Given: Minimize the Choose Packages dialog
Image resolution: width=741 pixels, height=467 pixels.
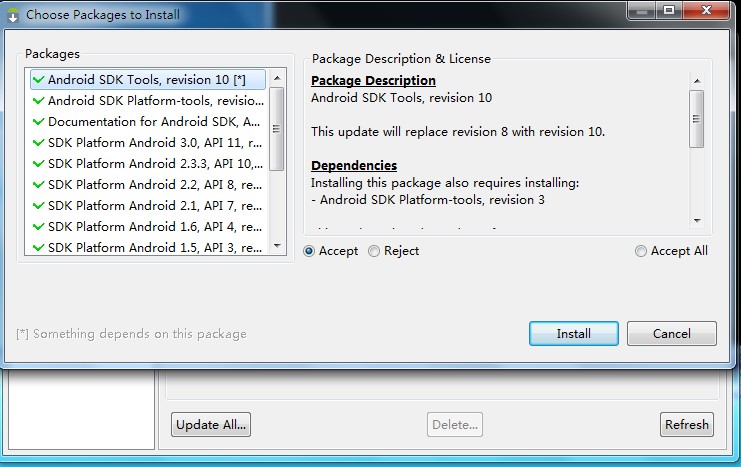Looking at the screenshot, I should coord(642,10).
